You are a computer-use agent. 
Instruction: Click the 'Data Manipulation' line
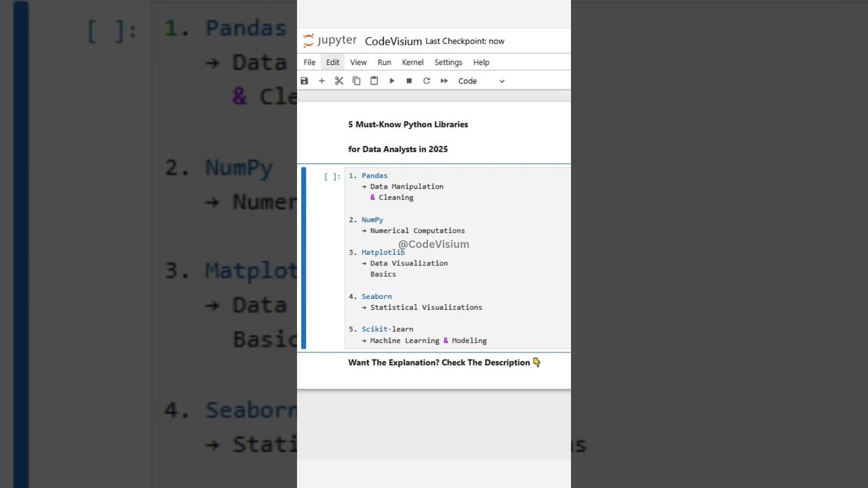[402, 186]
